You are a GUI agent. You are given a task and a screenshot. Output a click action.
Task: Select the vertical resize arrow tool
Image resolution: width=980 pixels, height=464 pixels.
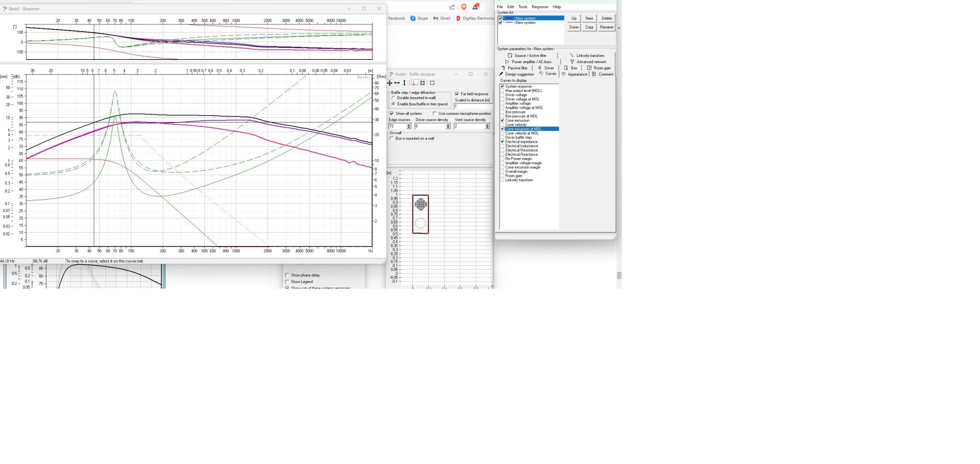point(404,83)
